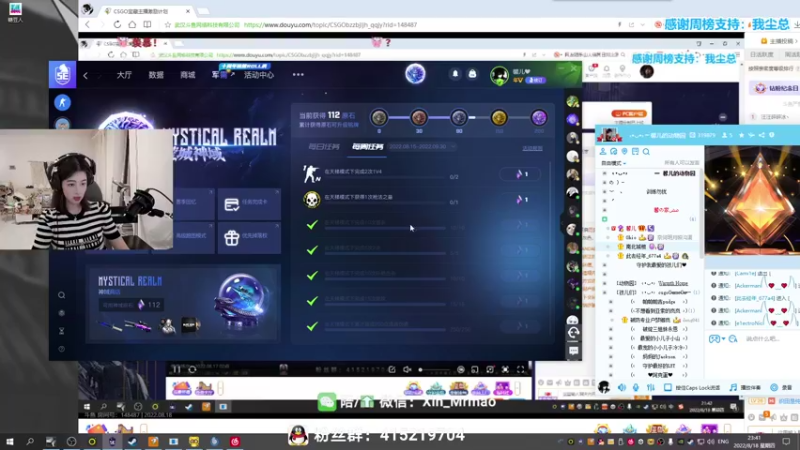Select the top friend avatar in 5E friends rail
This screenshot has width=800, height=450.
click(x=572, y=102)
